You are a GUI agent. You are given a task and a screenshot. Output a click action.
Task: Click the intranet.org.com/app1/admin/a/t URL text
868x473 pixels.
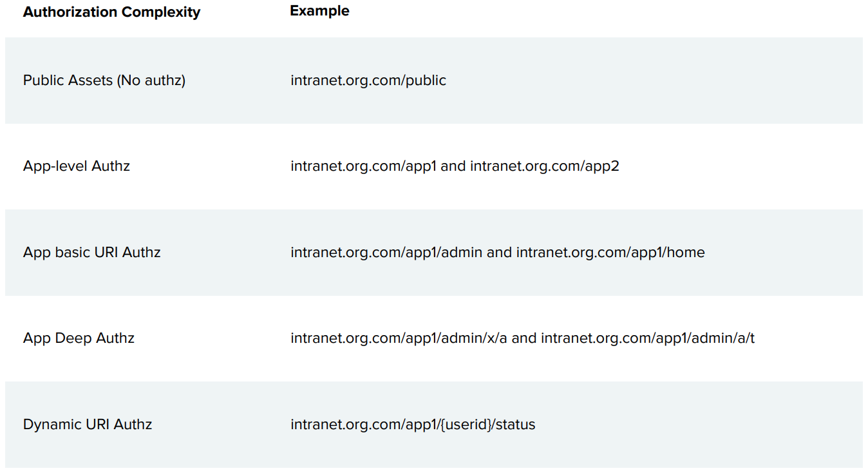coord(647,338)
